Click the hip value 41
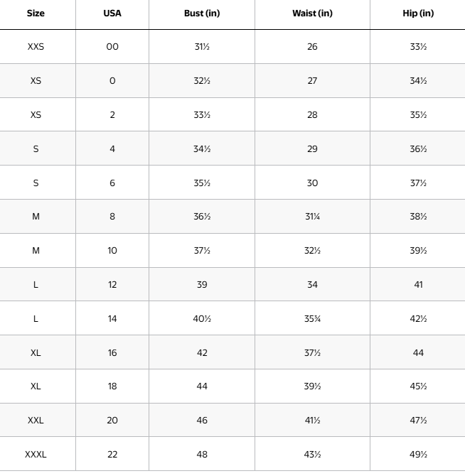Image resolution: width=465 pixels, height=476 pixels. [x=418, y=285]
